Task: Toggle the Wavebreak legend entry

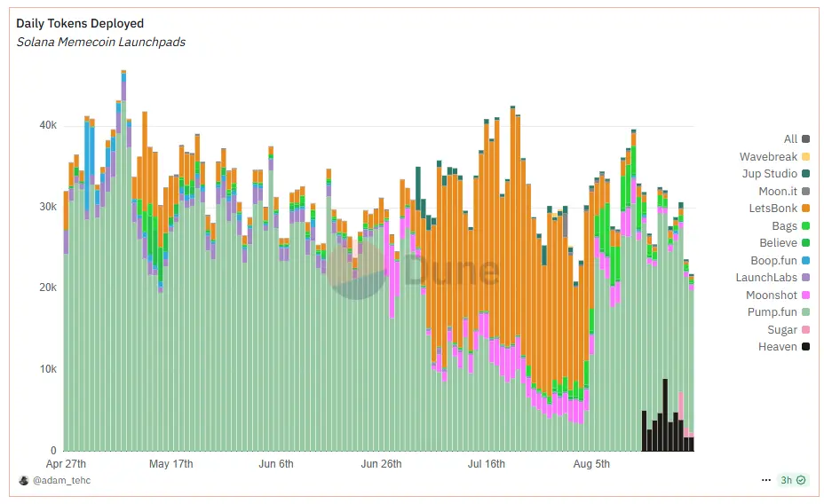Action: click(x=774, y=156)
